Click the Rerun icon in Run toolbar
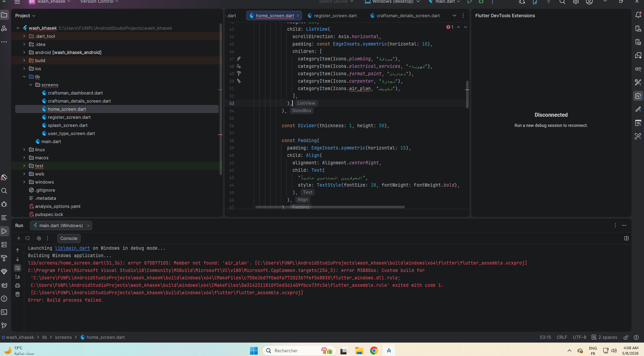Screen dimensions: 644x356 pyautogui.click(x=28, y=238)
